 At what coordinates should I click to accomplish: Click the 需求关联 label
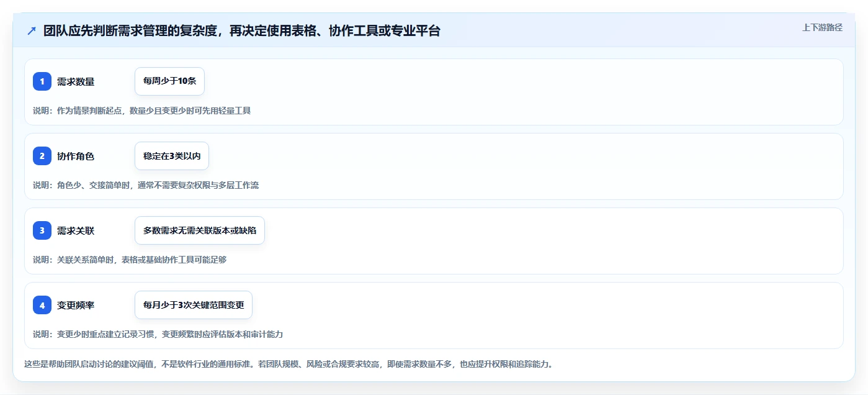76,230
